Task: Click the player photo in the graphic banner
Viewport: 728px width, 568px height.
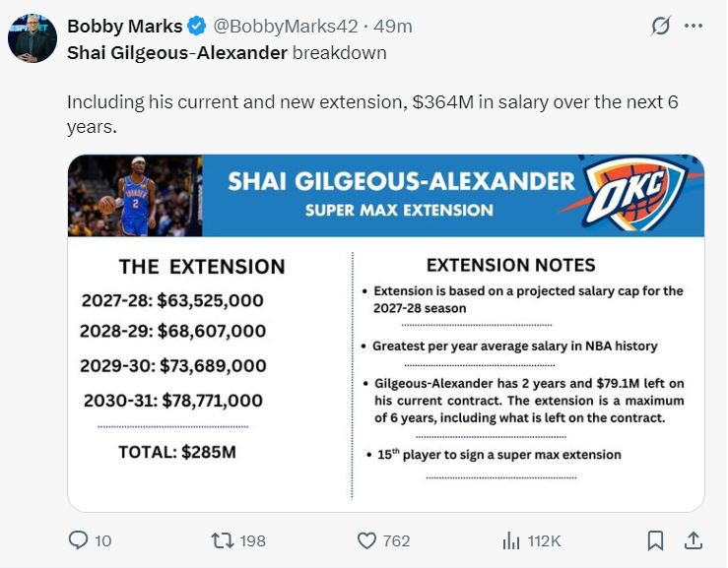Action: click(135, 196)
